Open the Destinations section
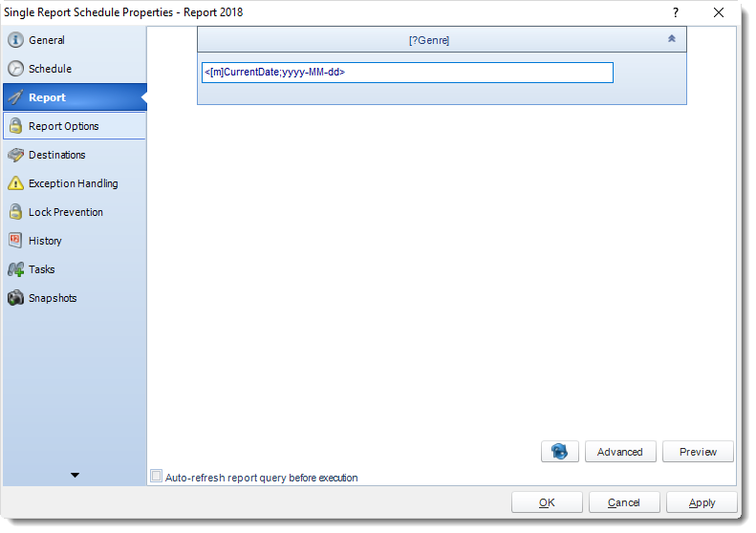Screen dimensions: 756x533 tap(75, 155)
